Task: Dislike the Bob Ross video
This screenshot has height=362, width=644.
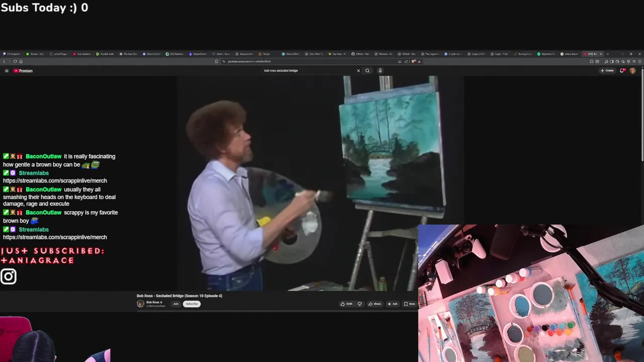Action: tap(359, 304)
